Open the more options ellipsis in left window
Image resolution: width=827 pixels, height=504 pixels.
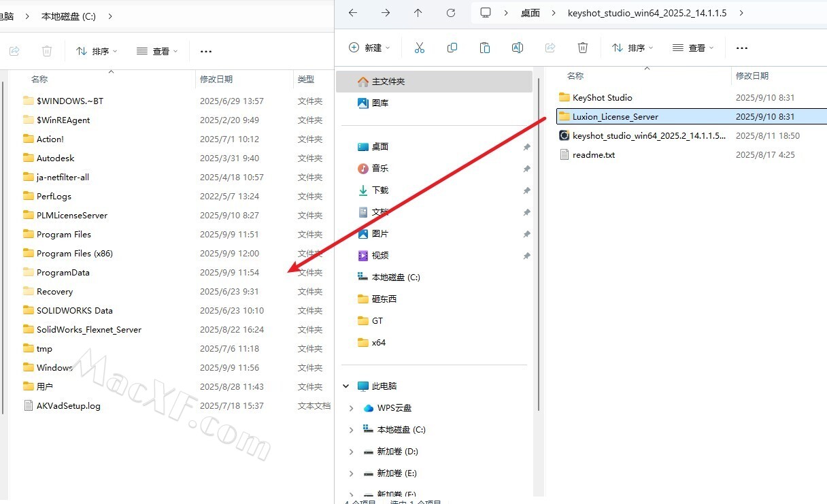pos(206,51)
